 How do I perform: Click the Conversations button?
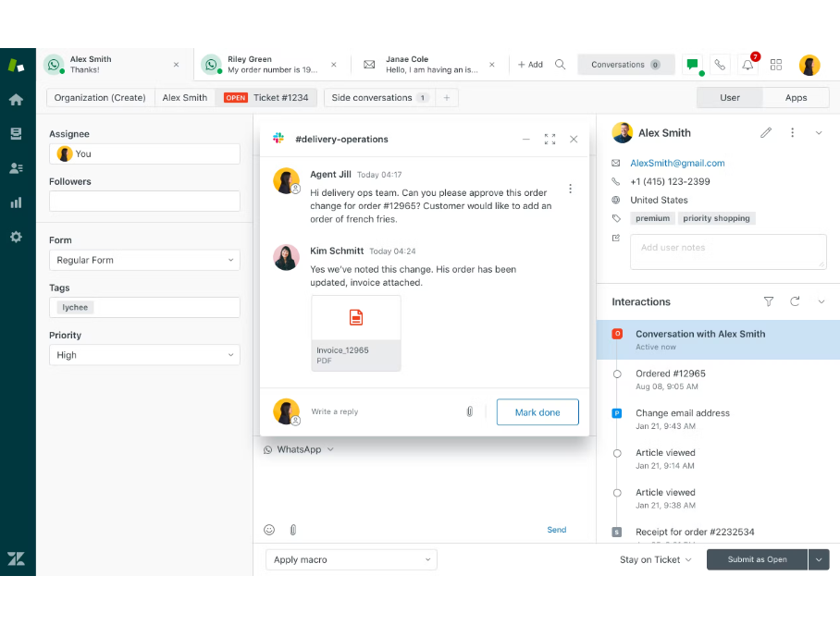[x=625, y=65]
